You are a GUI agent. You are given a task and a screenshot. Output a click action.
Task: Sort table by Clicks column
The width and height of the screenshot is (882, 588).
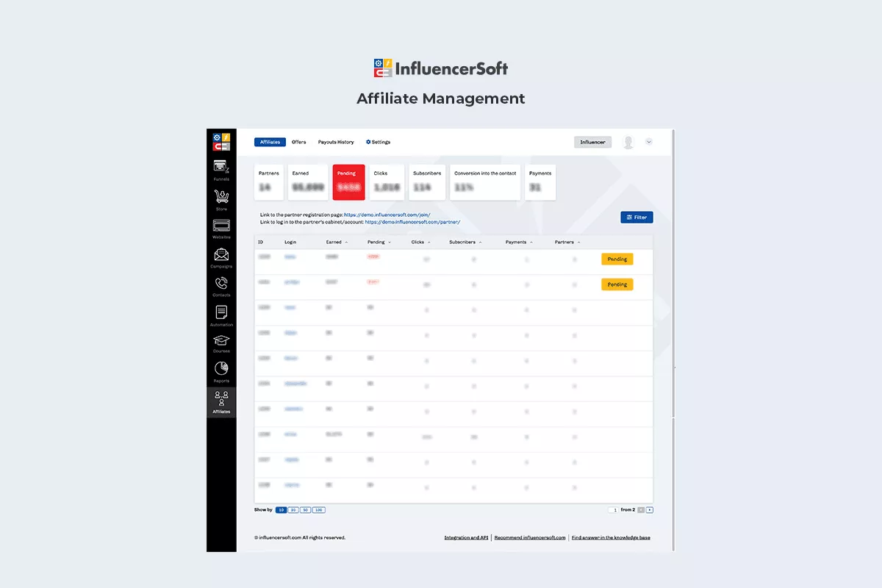click(420, 242)
